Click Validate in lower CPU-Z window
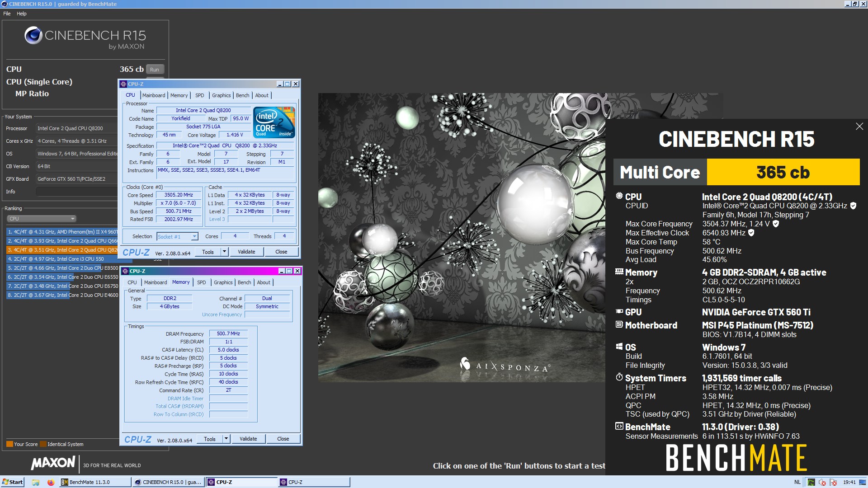The image size is (868, 488). point(248,439)
